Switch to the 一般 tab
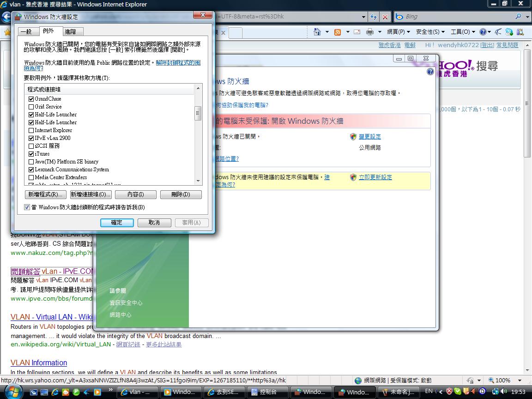Screen dimensions: 532x399 click(26, 31)
